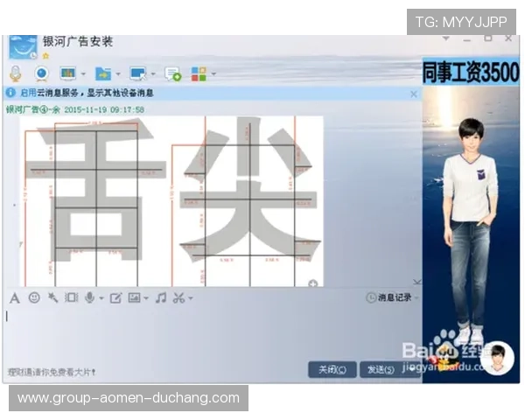
Task: Send a window shake nudge
Action: click(72, 297)
